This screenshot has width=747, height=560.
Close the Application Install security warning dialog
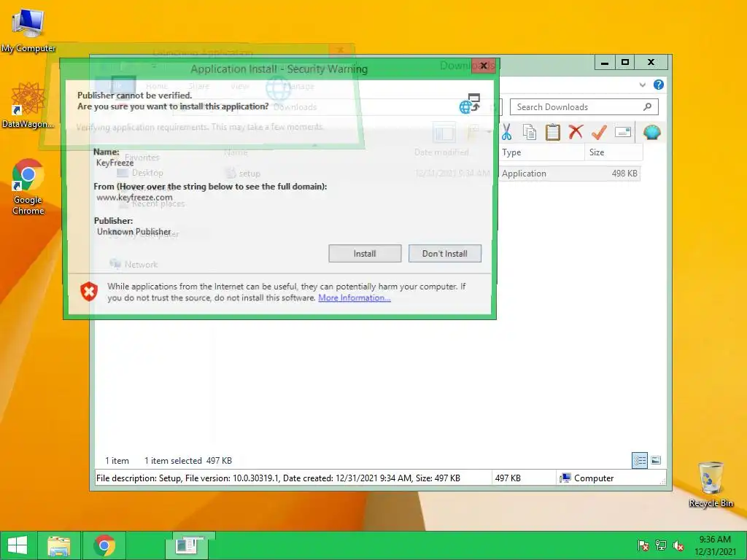(x=483, y=66)
